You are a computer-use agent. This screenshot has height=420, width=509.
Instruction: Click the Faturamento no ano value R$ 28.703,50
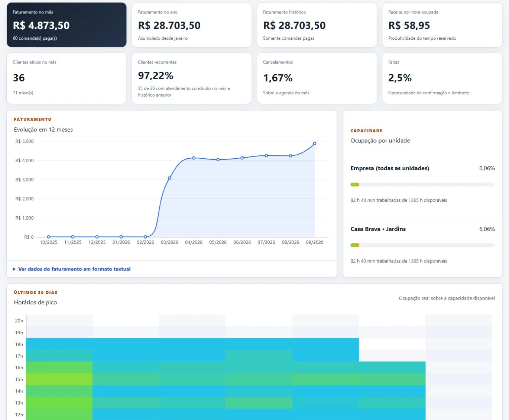point(169,25)
